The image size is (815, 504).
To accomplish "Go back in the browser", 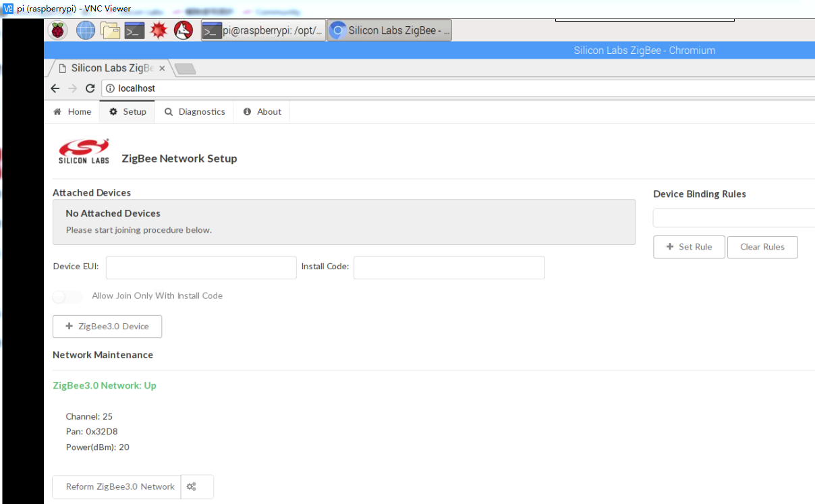I will [55, 88].
